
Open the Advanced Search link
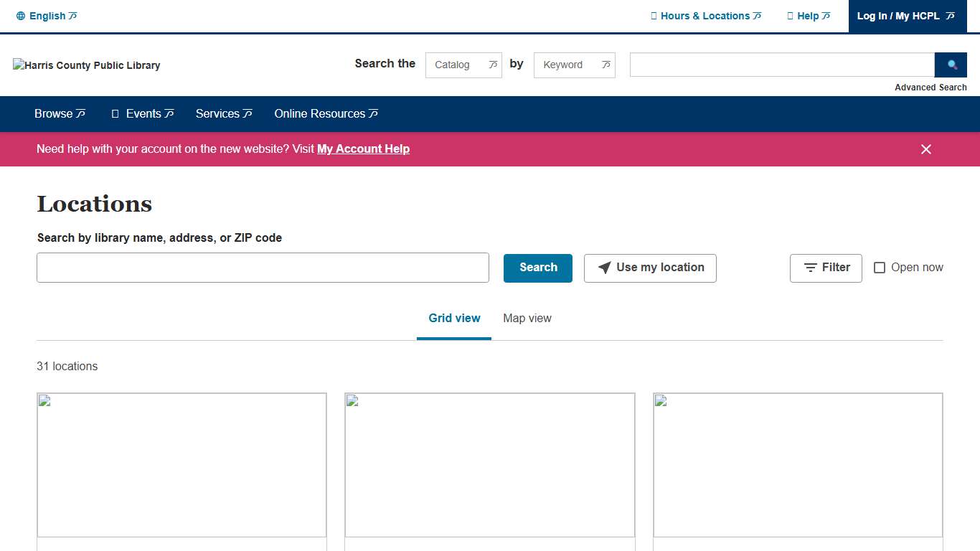(930, 88)
